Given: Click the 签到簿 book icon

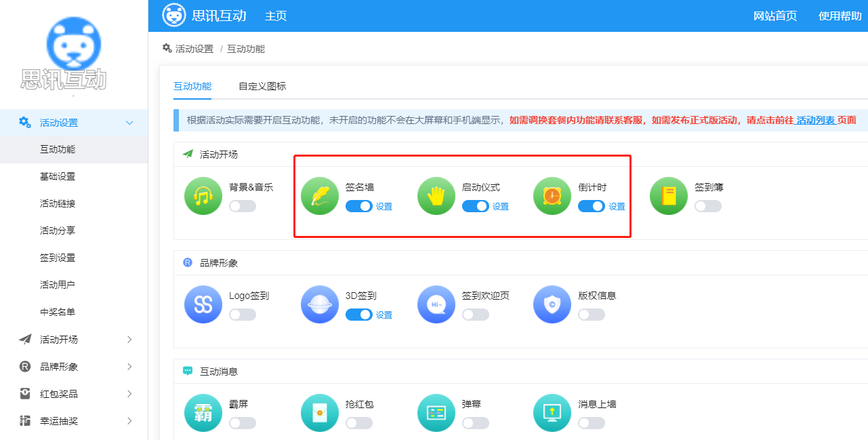Looking at the screenshot, I should point(669,196).
